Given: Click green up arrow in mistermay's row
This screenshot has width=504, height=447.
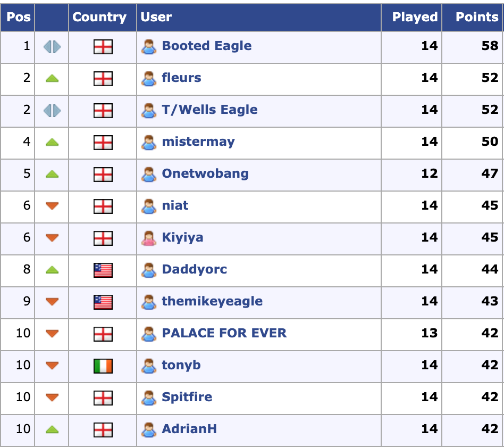Looking at the screenshot, I should click(52, 143).
